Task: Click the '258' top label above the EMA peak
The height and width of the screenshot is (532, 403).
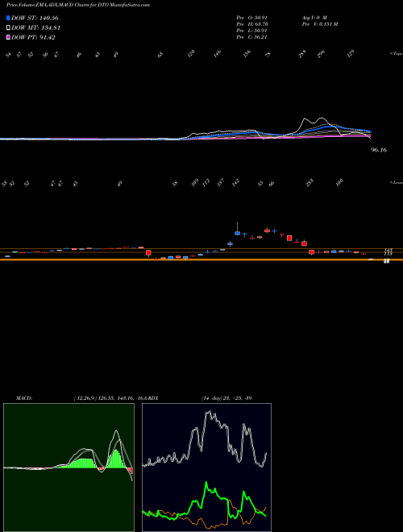Action: tap(302, 54)
